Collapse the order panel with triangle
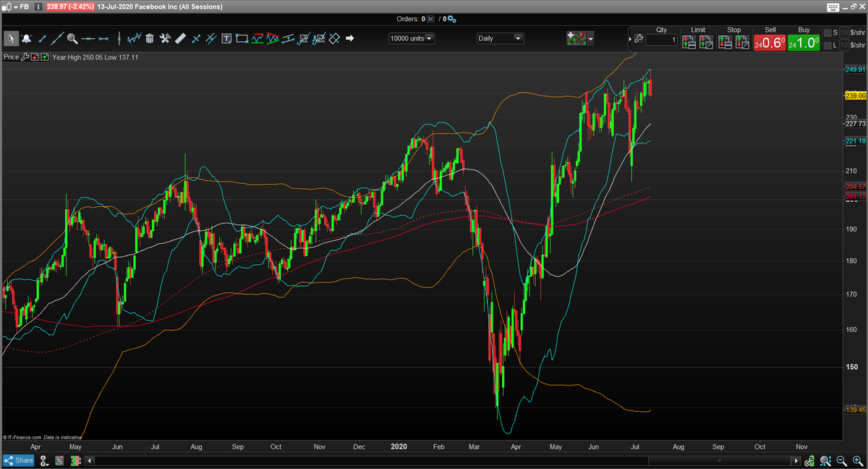The height and width of the screenshot is (469, 868). [x=630, y=39]
